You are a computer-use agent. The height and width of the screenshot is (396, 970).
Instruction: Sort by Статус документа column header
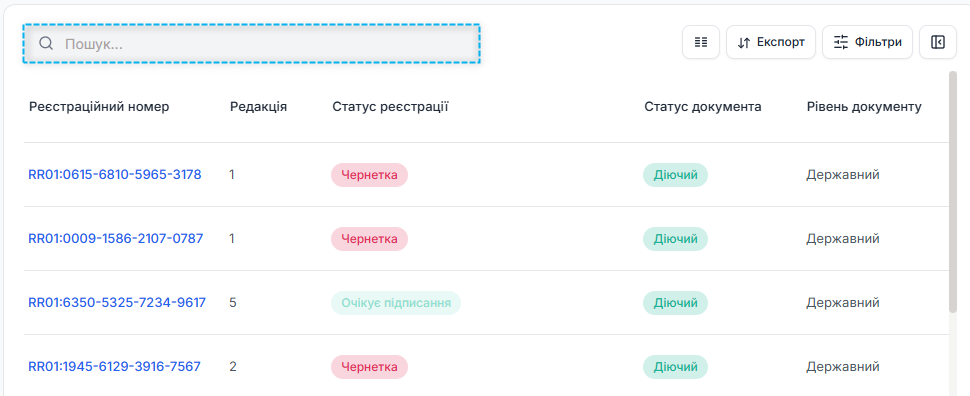(x=703, y=106)
